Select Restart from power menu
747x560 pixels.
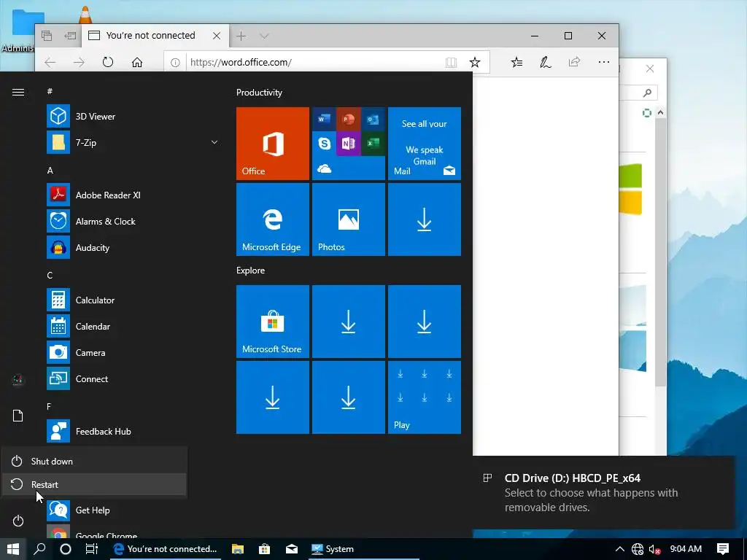click(x=94, y=484)
